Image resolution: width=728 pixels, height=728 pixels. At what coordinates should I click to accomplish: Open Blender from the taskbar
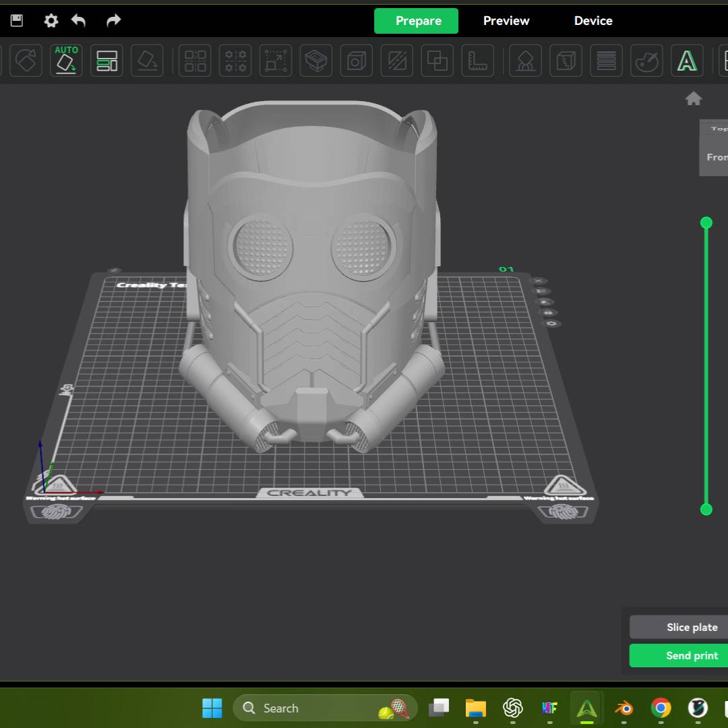coord(624,708)
